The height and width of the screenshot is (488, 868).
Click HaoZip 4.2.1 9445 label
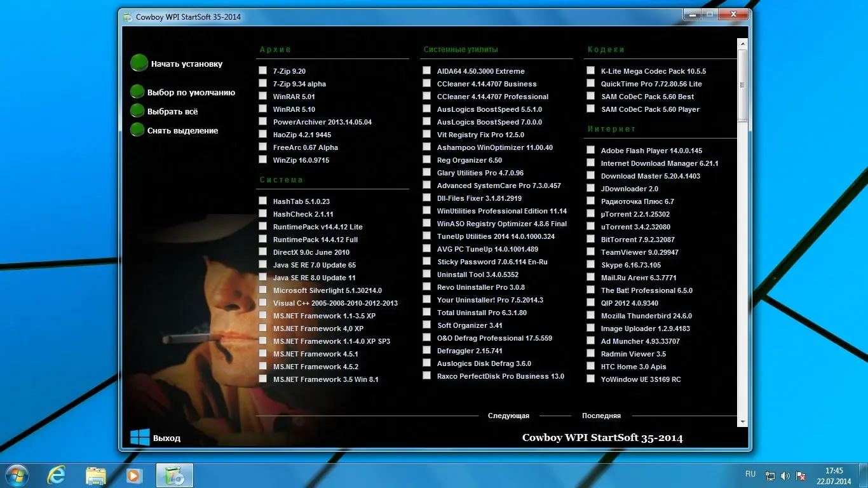pos(302,135)
